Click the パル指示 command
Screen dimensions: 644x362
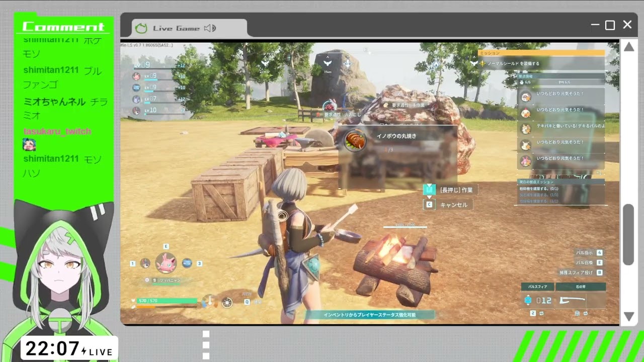click(x=584, y=252)
